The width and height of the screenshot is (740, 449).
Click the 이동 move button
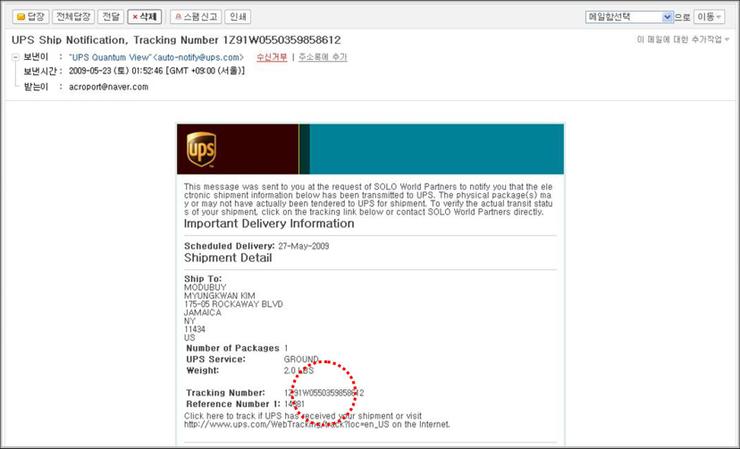[x=709, y=17]
